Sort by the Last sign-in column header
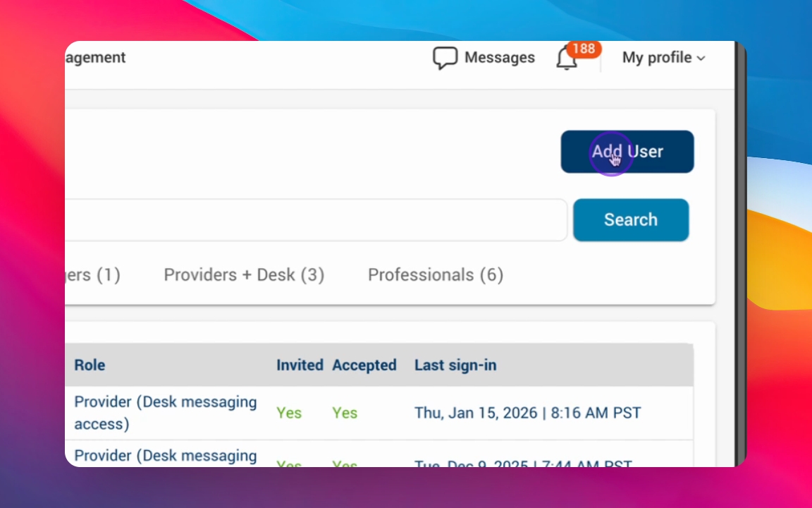 pyautogui.click(x=455, y=365)
